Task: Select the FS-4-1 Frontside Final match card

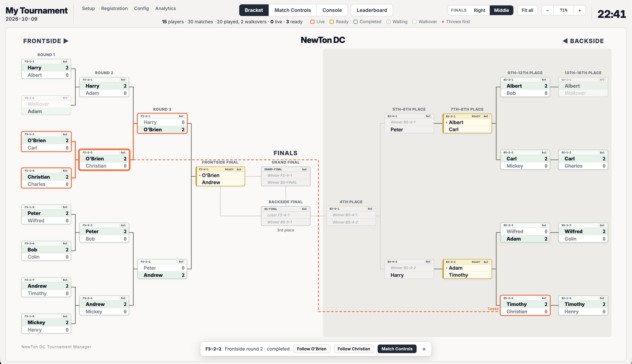Action: pyautogui.click(x=220, y=176)
